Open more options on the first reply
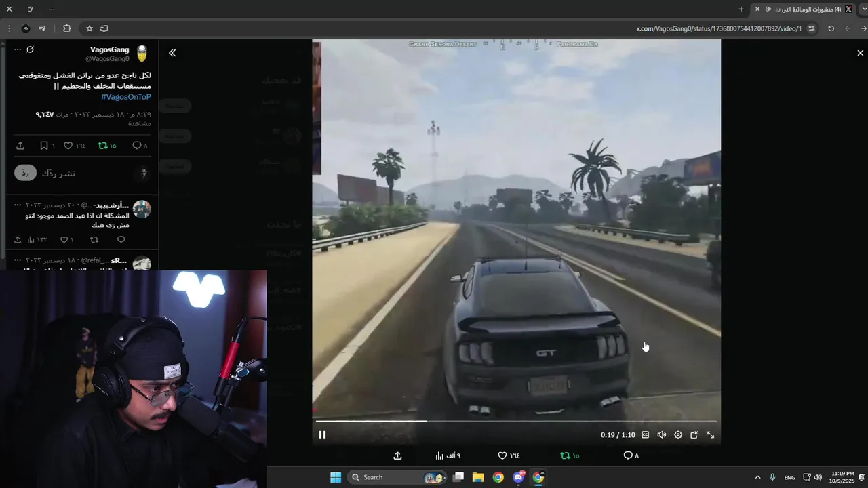Image resolution: width=868 pixels, height=488 pixels. [18, 205]
